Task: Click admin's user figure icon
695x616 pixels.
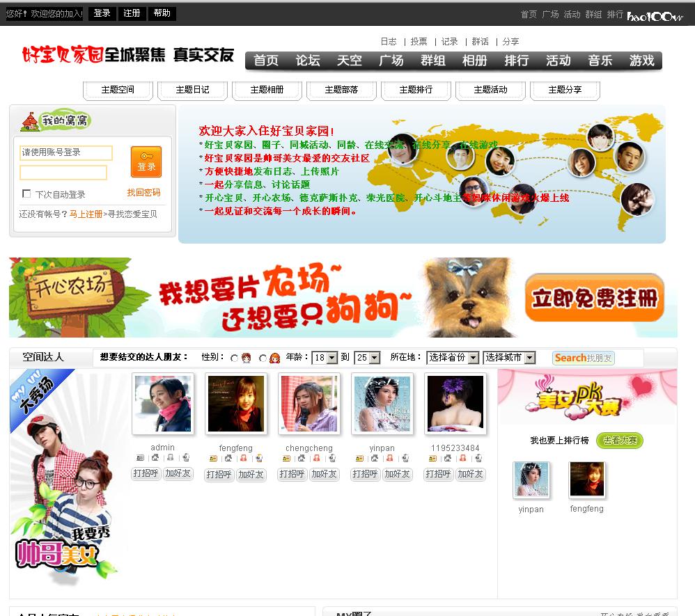Action: [170, 458]
